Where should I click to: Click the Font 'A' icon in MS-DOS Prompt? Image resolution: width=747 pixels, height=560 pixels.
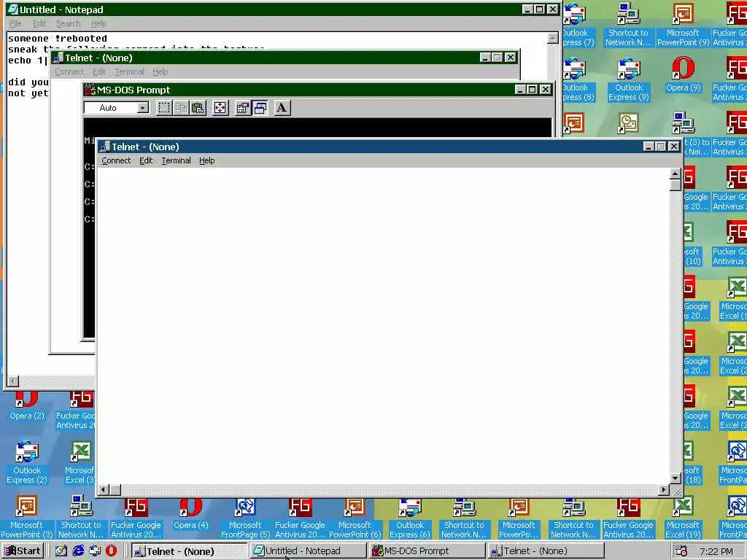[282, 108]
